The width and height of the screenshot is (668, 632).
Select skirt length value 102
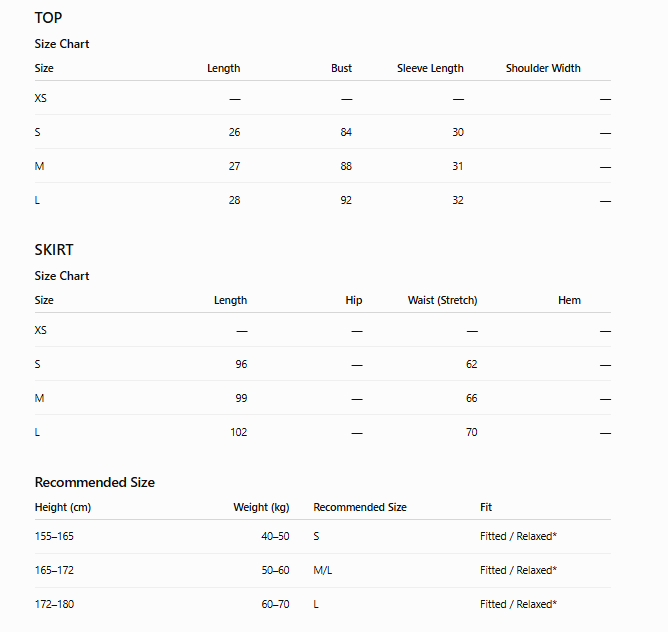239,432
